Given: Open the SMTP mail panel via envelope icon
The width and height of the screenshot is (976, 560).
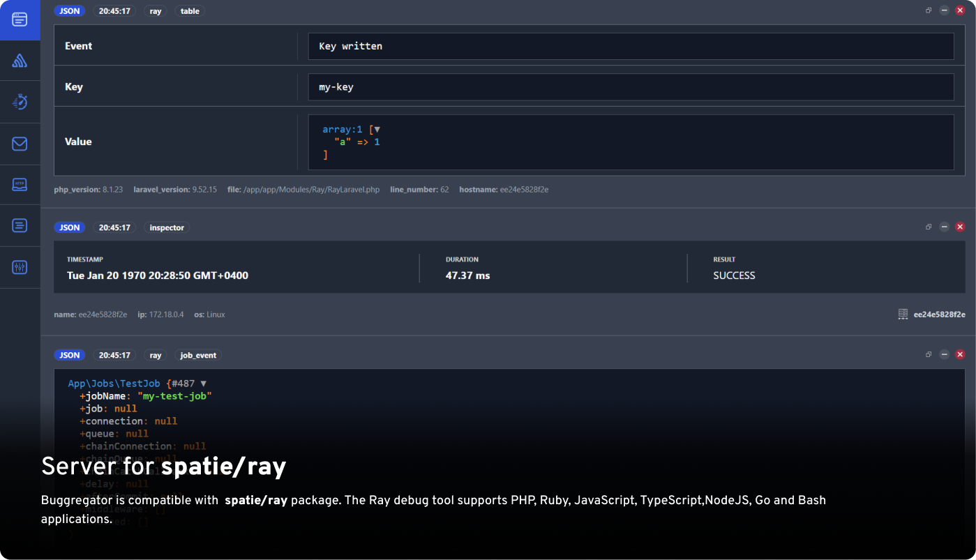Looking at the screenshot, I should pyautogui.click(x=20, y=144).
